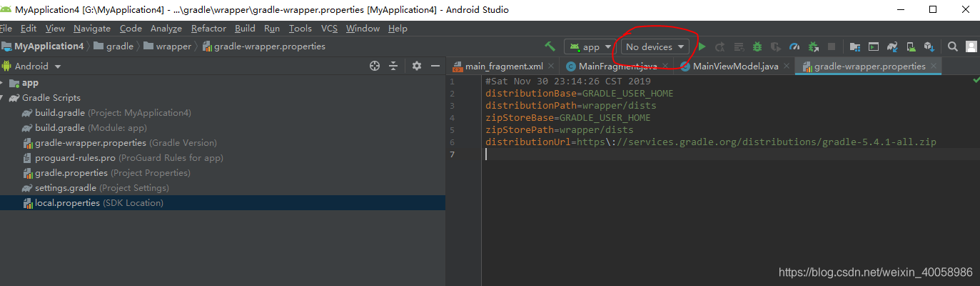This screenshot has width=980, height=286.
Task: Click wrapper folder in the breadcrumb bar
Action: click(x=168, y=46)
